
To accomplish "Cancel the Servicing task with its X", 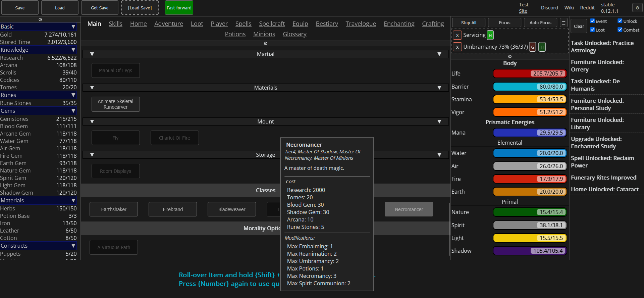I will pos(457,35).
